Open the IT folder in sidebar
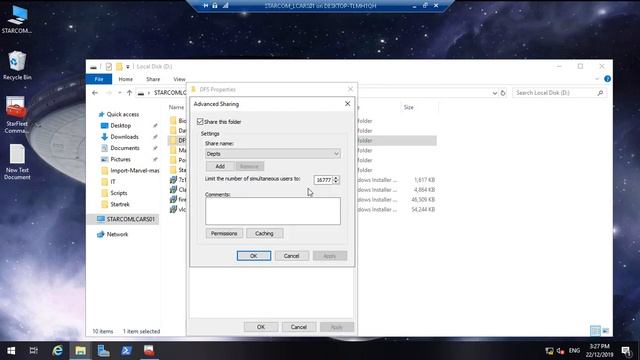Image resolution: width=640 pixels, height=360 pixels. click(109, 182)
